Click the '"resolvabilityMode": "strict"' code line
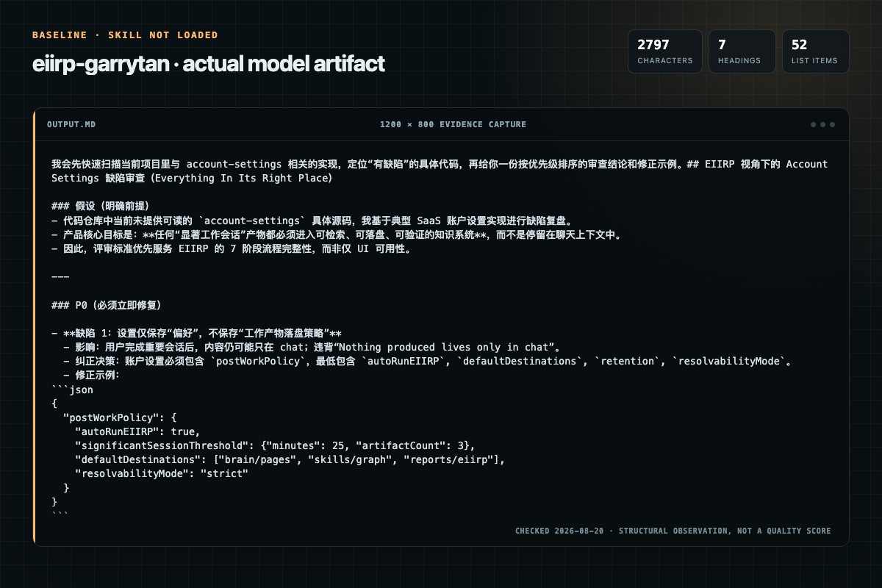Viewport: 882px width, 588px height. click(162, 474)
